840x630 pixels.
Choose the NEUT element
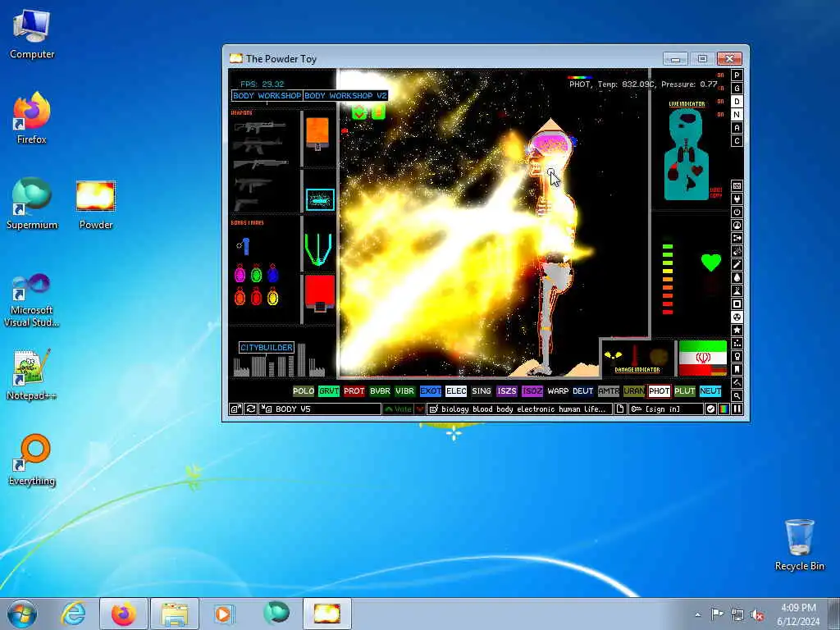point(710,391)
